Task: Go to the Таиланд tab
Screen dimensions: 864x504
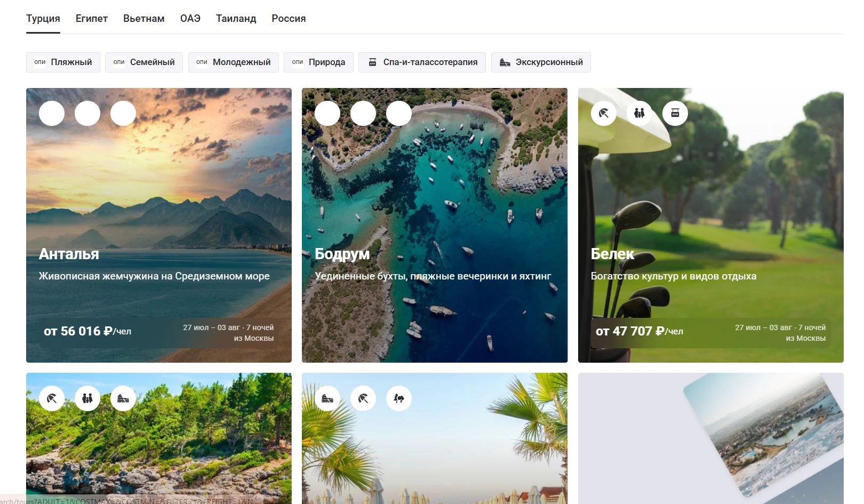Action: click(236, 19)
